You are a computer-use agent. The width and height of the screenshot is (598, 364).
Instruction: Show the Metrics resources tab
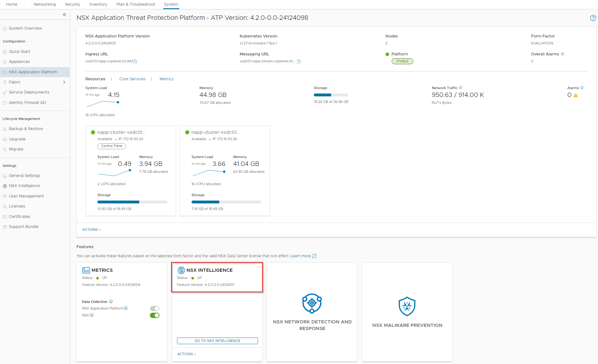click(x=166, y=79)
